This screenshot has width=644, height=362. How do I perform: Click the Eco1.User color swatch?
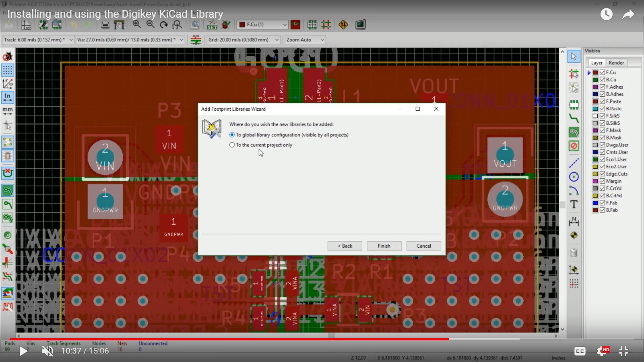595,159
